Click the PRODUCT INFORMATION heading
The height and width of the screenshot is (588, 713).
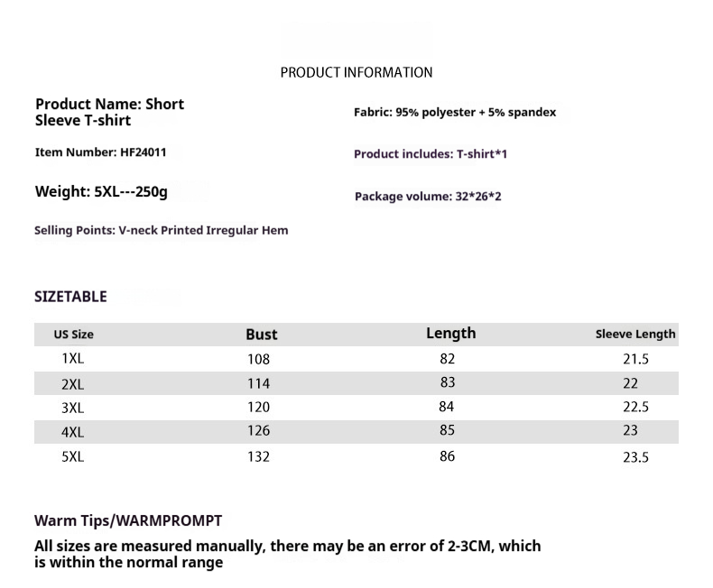[356, 72]
